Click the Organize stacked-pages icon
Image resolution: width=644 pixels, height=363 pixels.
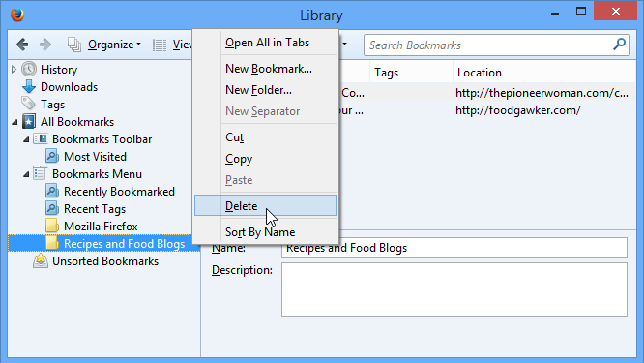click(x=74, y=45)
